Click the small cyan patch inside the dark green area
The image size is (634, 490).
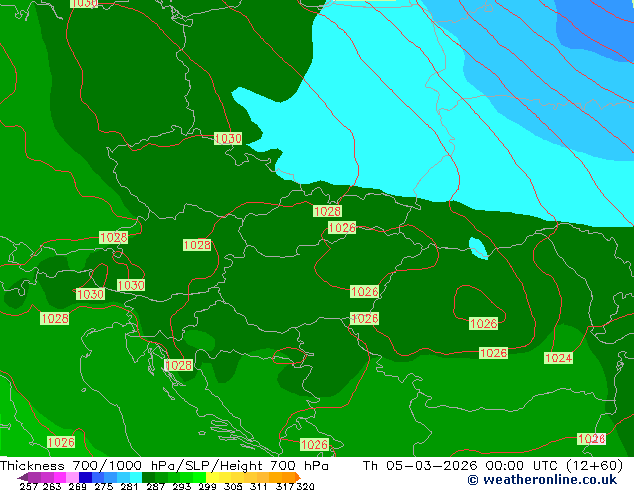[478, 247]
